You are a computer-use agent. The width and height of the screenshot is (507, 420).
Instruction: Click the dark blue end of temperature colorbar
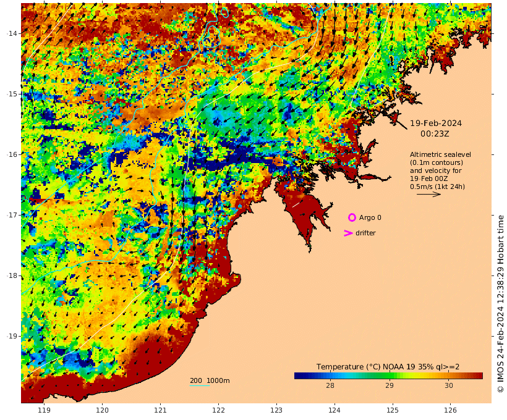coord(299,376)
